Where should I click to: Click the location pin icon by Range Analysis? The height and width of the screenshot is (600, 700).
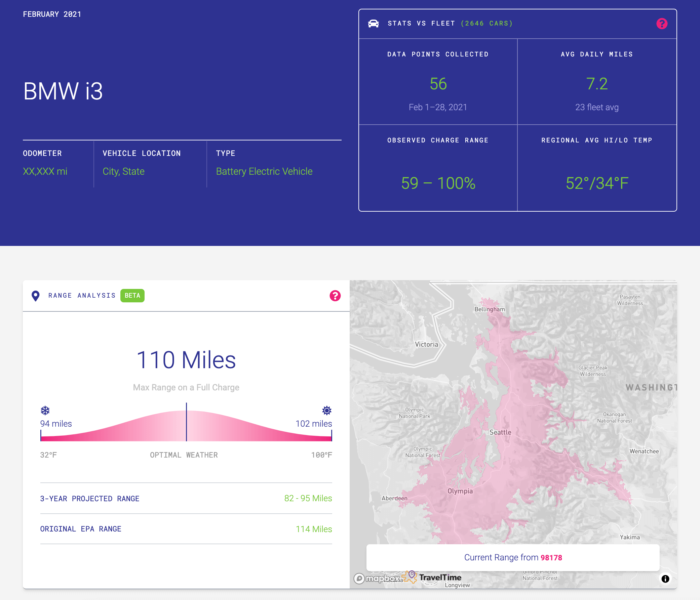[x=36, y=296]
